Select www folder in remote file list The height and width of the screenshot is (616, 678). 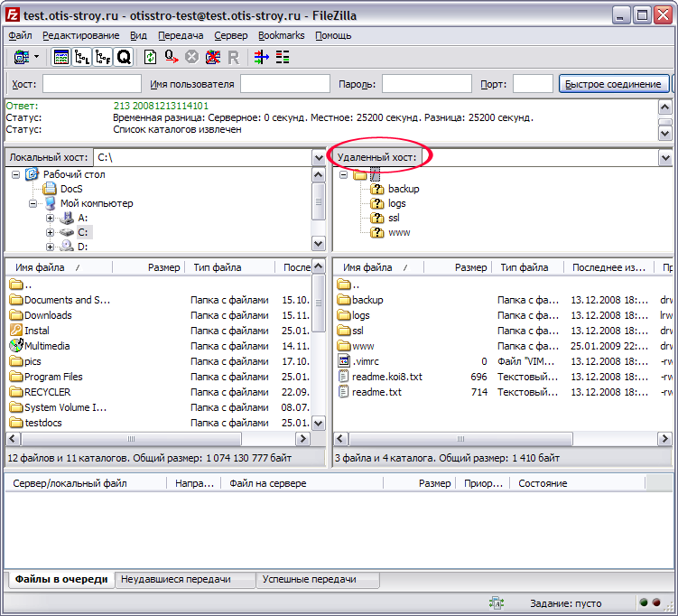pos(363,346)
